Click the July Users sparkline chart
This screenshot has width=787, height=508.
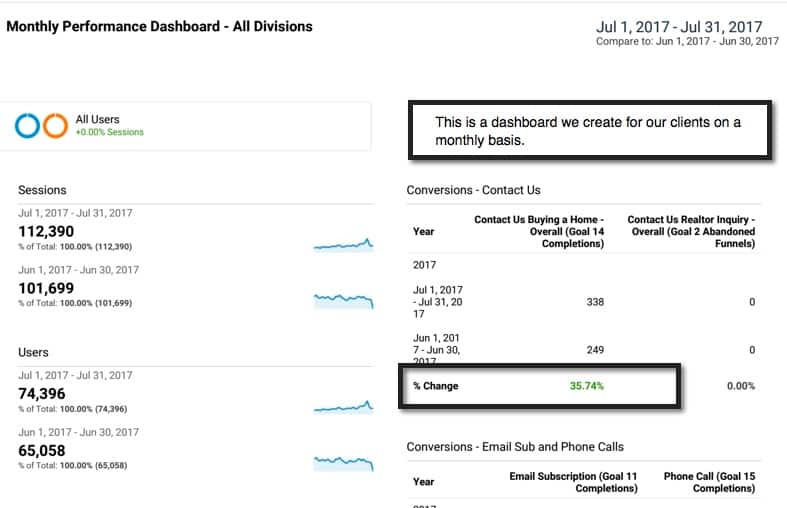coord(343,407)
